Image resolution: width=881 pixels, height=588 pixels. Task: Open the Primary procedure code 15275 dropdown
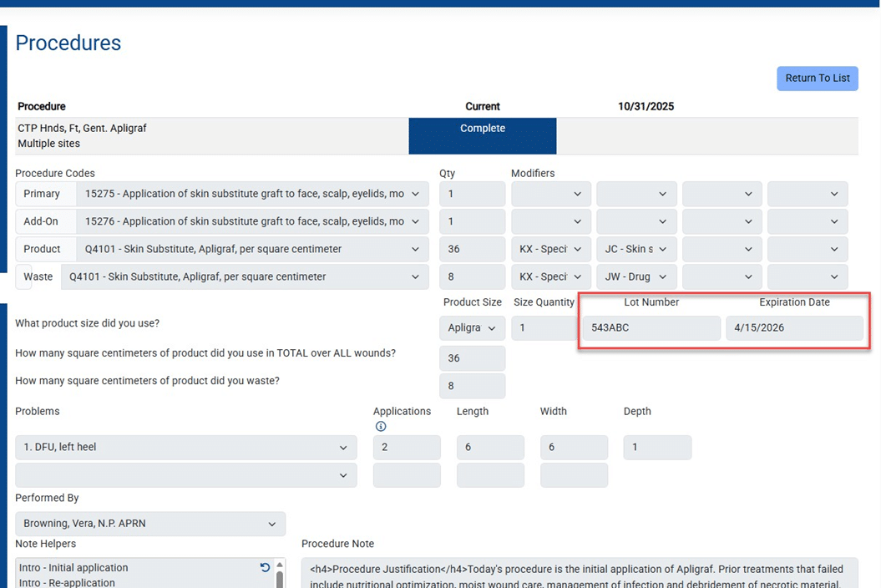[x=251, y=194]
